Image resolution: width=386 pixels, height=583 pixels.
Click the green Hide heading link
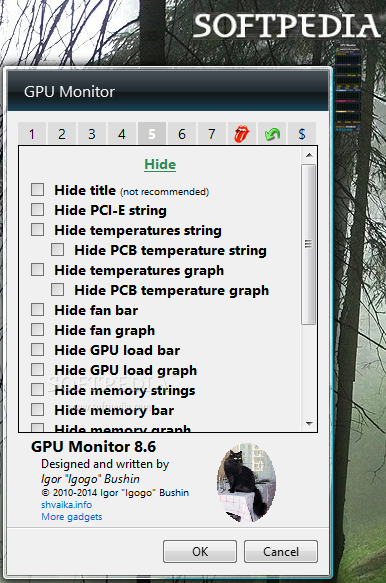pos(160,164)
